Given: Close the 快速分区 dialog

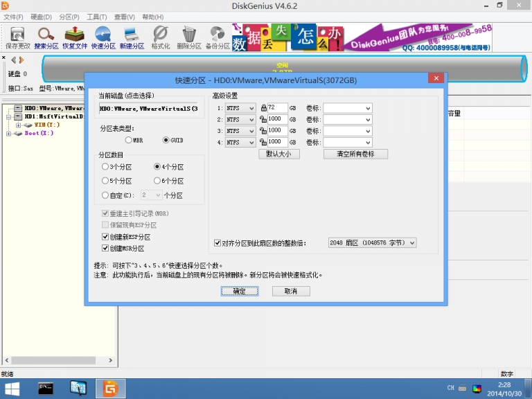Looking at the screenshot, I should coord(436,78).
